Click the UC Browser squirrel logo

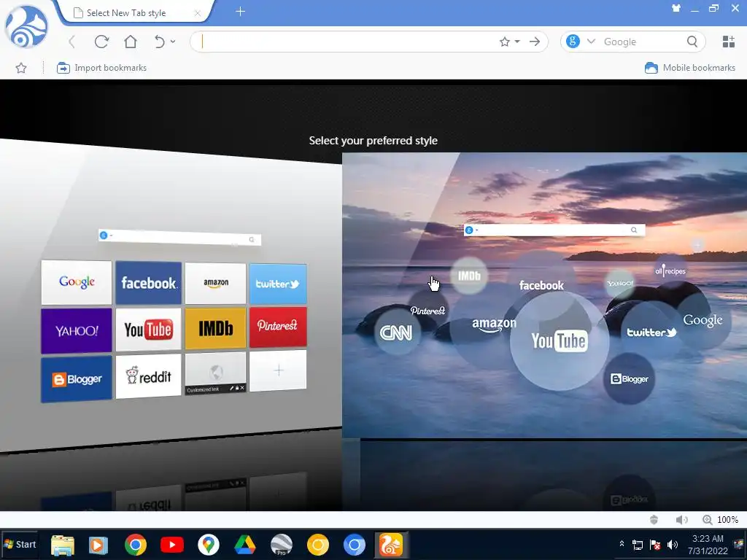pos(27,27)
